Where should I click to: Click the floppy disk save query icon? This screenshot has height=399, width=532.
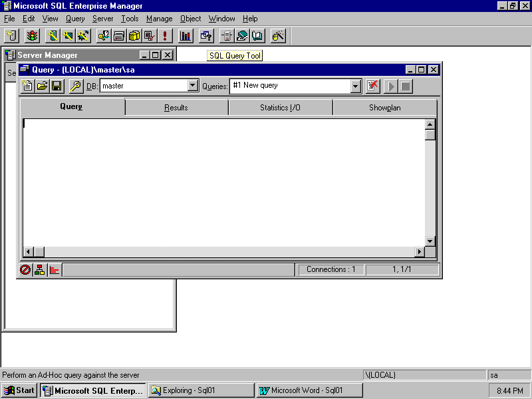57,86
